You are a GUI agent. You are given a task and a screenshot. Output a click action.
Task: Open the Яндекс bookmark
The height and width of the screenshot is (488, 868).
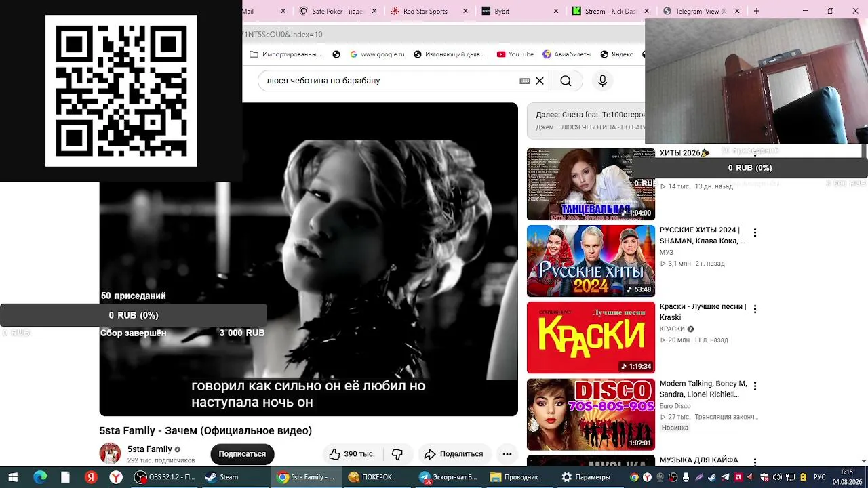[616, 54]
